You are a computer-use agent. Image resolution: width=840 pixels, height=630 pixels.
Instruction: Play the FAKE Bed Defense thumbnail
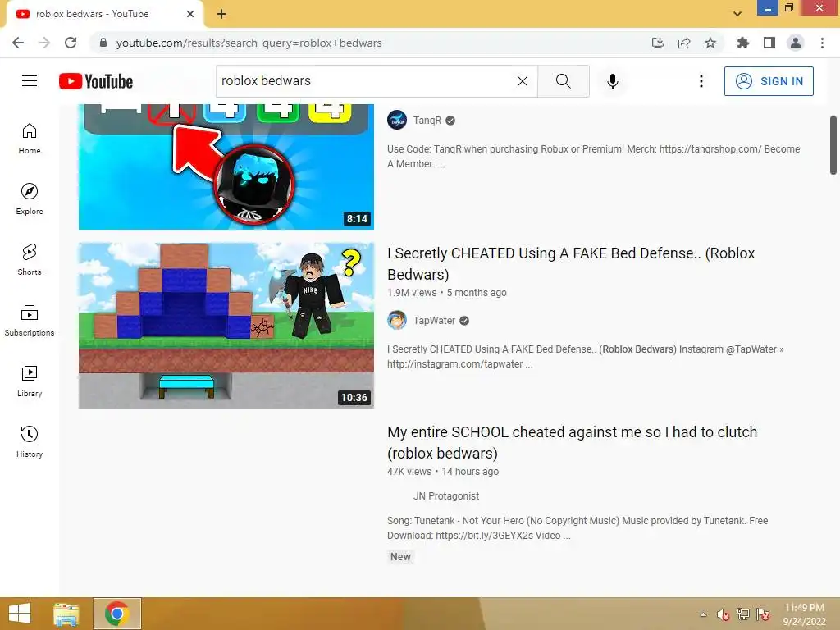click(x=226, y=325)
